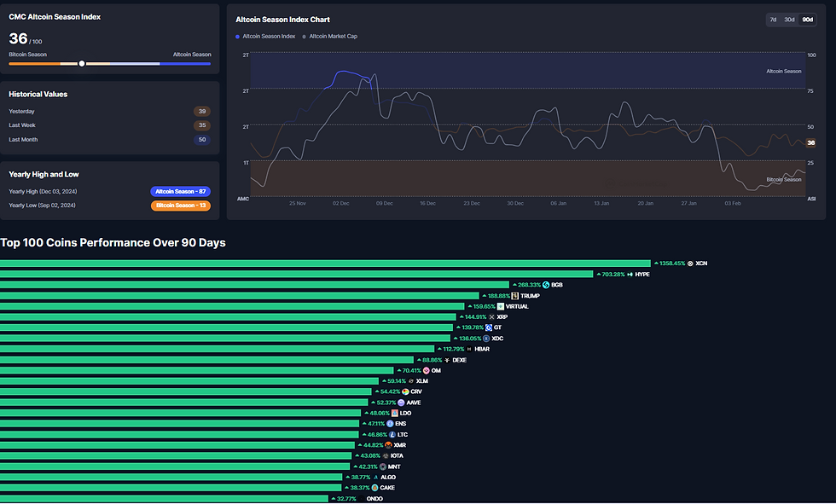Image resolution: width=836 pixels, height=504 pixels.
Task: Click the Yearly High (Dec 03, 2024) text
Action: tap(43, 191)
